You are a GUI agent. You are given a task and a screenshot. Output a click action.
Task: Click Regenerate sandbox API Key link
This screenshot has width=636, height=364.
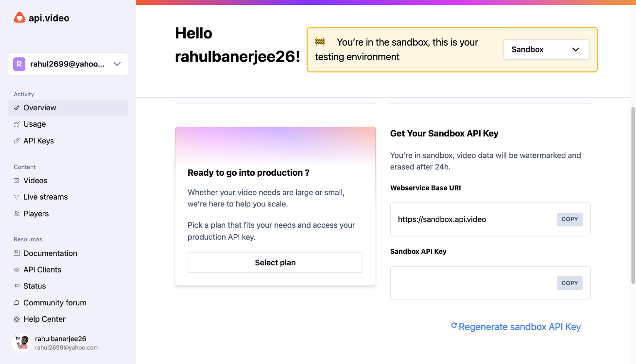point(520,327)
